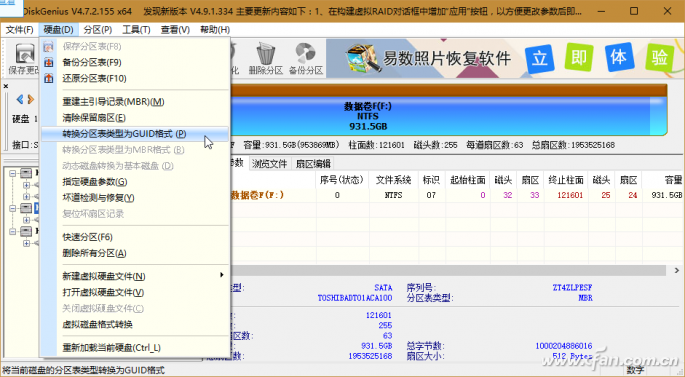685x377 pixels.
Task: Click 还原分区表(F10) menu item
Action: pyautogui.click(x=135, y=79)
